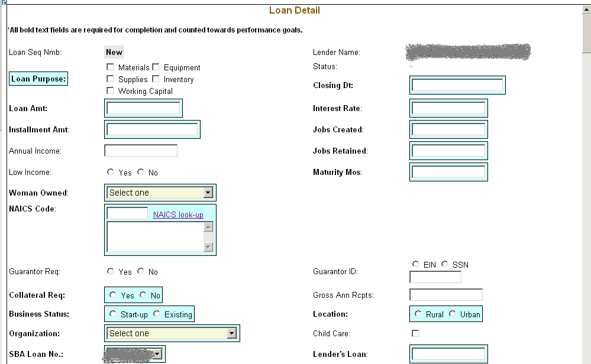Select No for Low Income
This screenshot has width=591, height=364.
coord(141,171)
